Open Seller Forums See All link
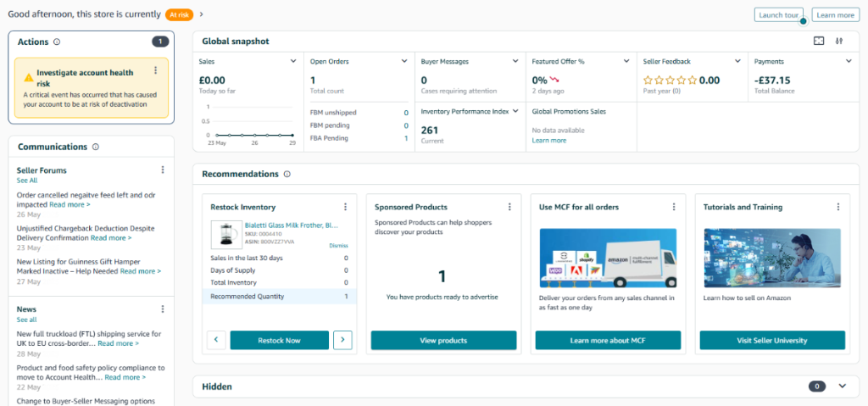This screenshot has width=868, height=406. [27, 181]
